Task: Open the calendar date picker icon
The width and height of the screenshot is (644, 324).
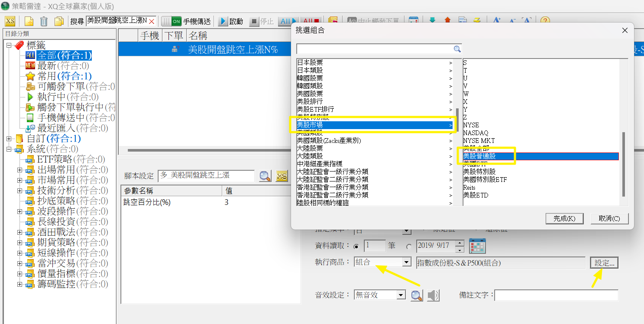Action: 478,246
